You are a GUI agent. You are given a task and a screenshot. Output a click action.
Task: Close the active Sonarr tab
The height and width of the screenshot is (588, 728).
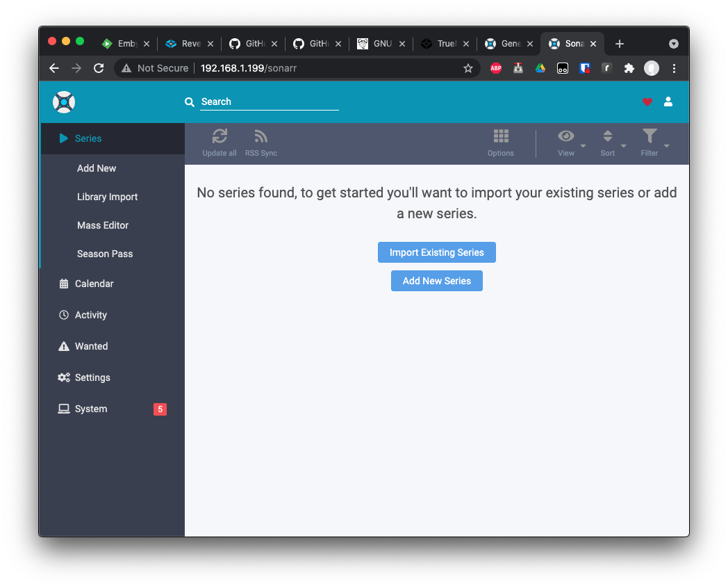click(593, 44)
